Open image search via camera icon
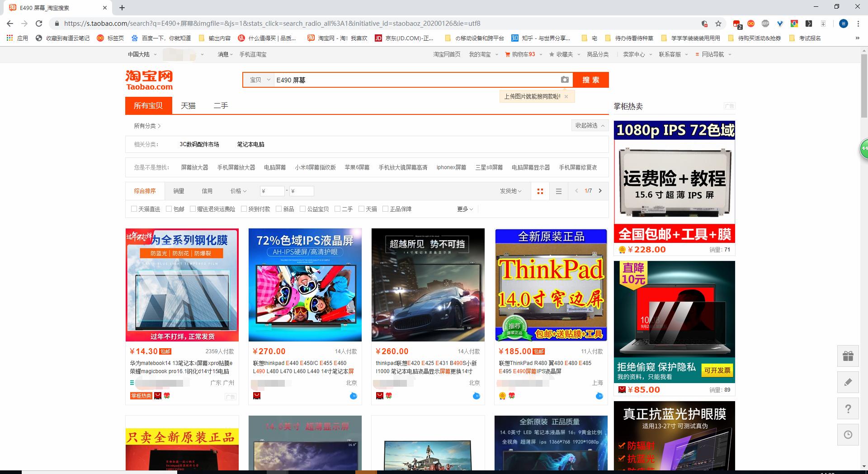The image size is (868, 474). tap(565, 80)
